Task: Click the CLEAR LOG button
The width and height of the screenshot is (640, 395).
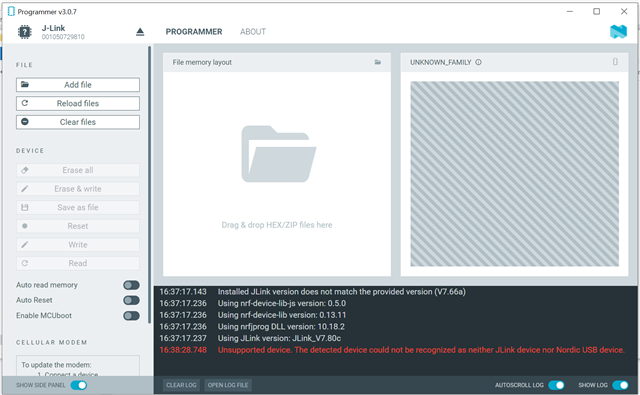Action: point(181,385)
